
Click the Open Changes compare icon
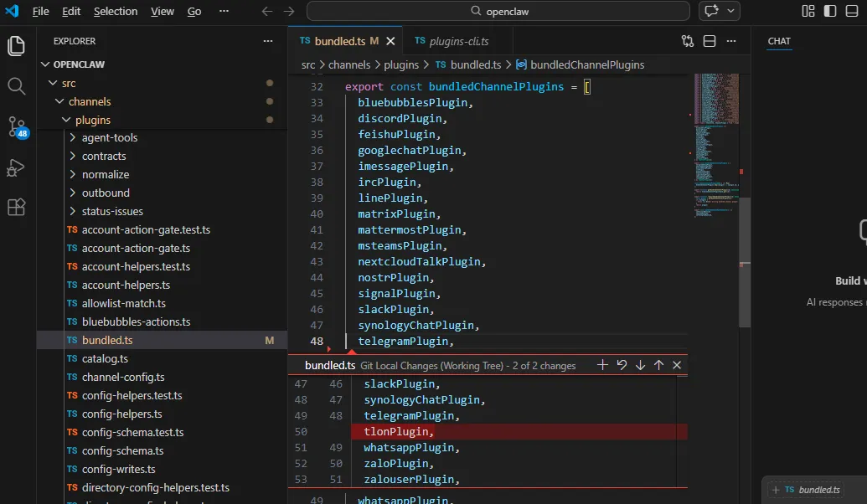point(688,41)
